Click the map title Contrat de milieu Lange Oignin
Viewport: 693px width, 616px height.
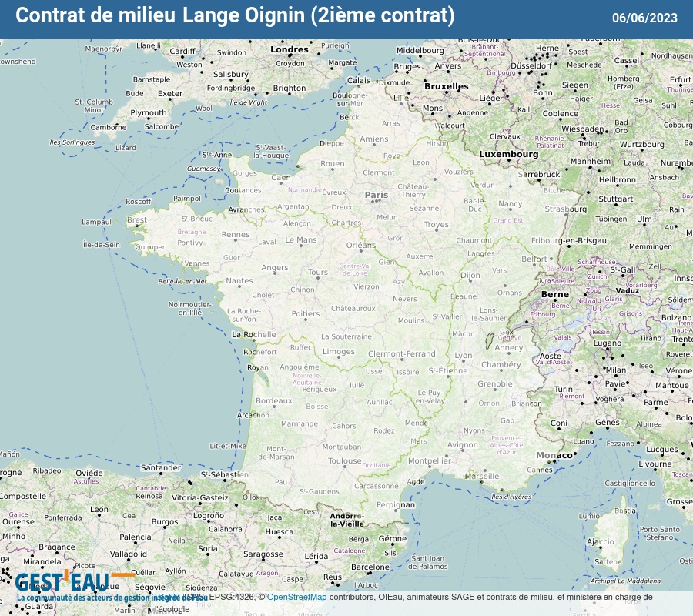(x=235, y=15)
